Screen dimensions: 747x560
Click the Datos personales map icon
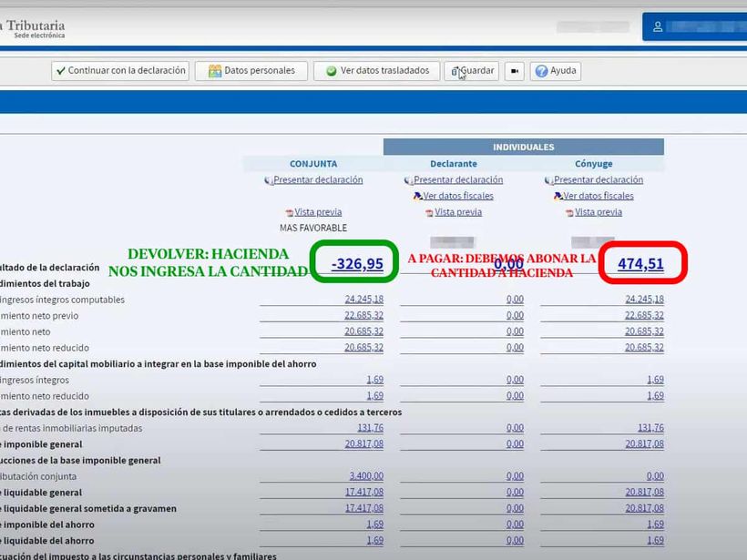coord(215,71)
